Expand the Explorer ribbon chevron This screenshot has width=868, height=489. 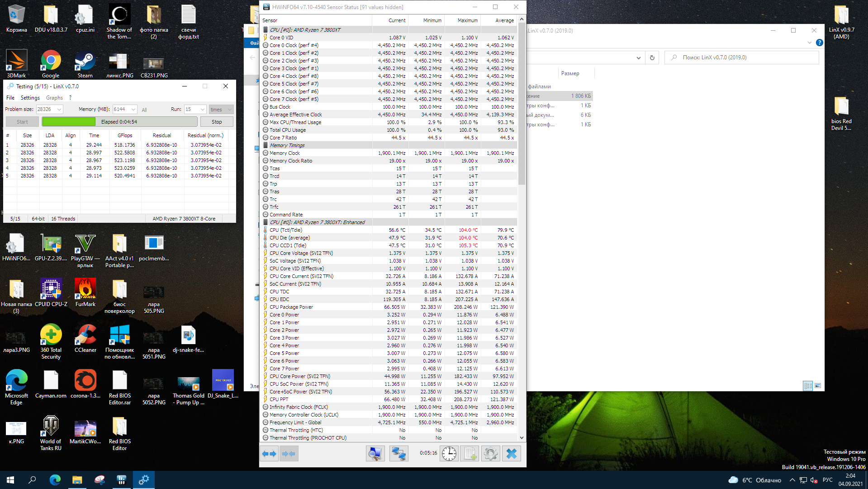click(809, 43)
